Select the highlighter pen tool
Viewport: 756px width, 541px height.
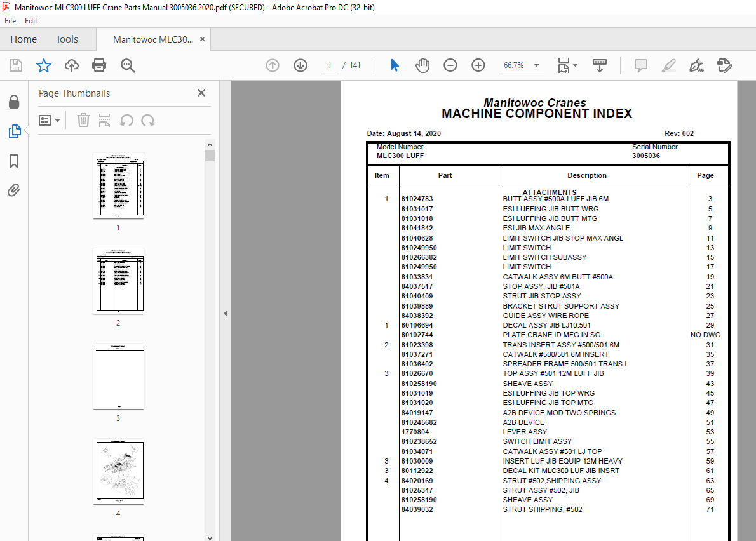(669, 65)
